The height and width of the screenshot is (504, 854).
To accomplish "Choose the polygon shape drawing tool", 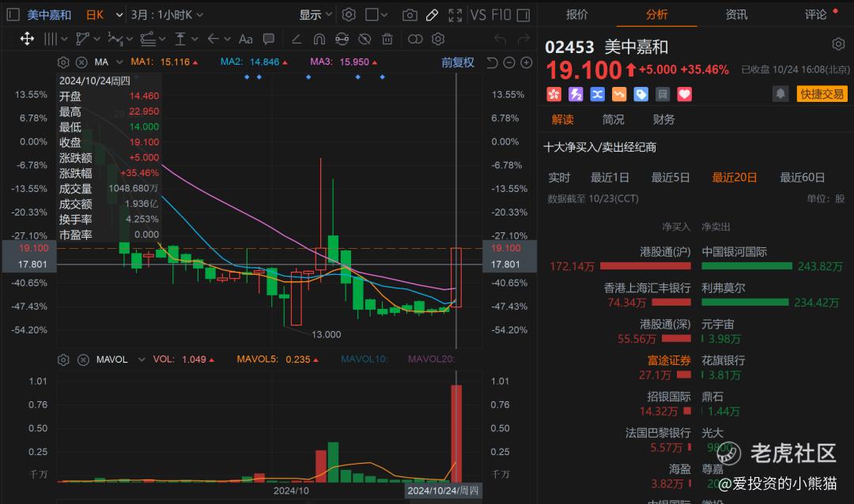I will [x=83, y=39].
